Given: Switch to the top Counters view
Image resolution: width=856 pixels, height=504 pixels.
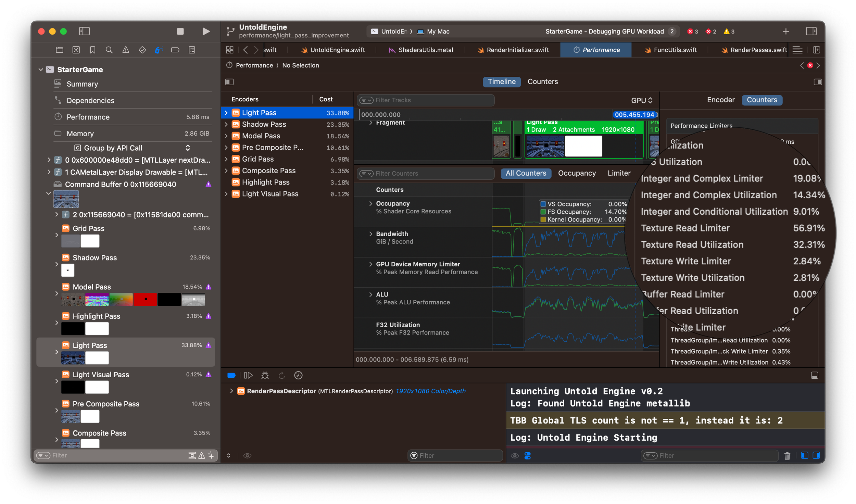Looking at the screenshot, I should pyautogui.click(x=542, y=82).
